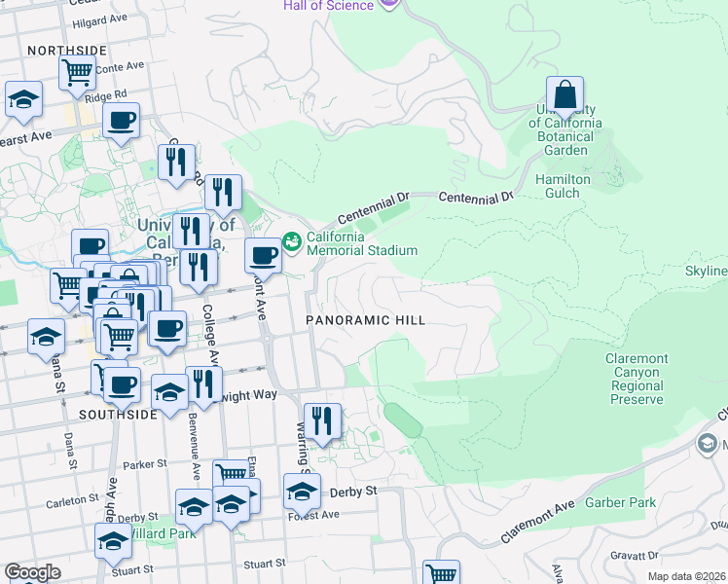Select the graduation cap marker above Hearst Ave
The width and height of the screenshot is (728, 584).
coord(23,100)
